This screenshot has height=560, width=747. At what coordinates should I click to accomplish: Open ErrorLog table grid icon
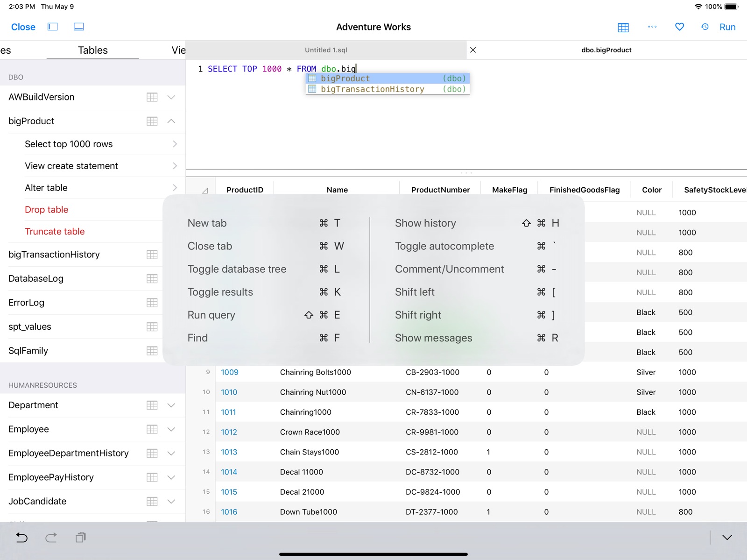152,303
